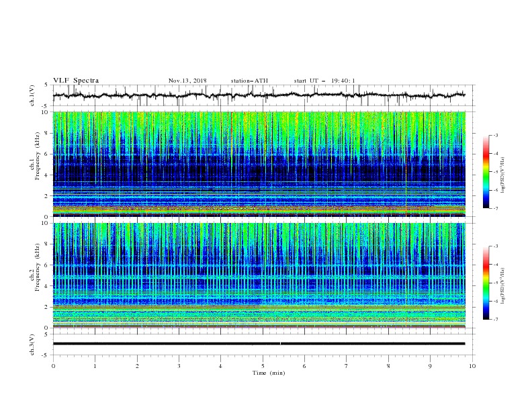Click the "8" tick on Time axis
This screenshot has width=532, height=411.
388,366
